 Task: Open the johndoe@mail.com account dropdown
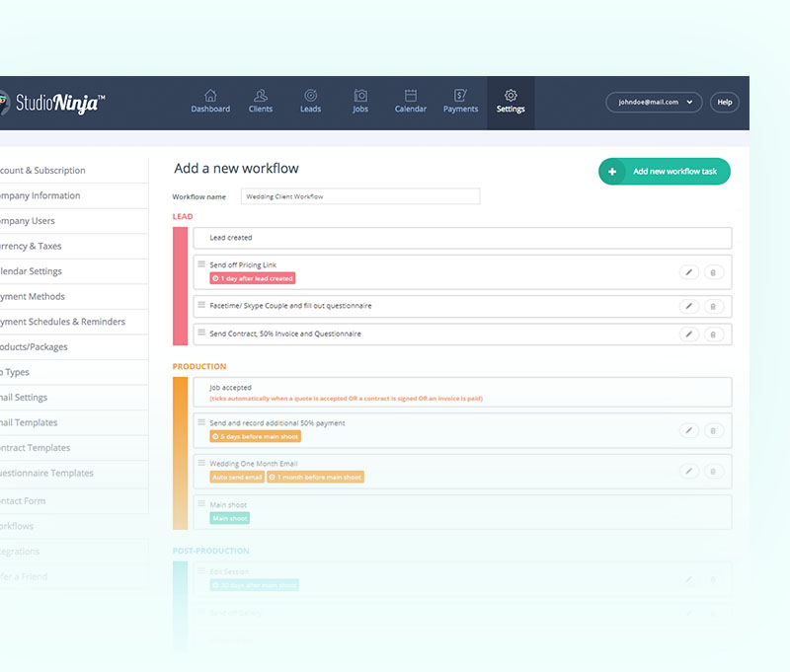click(x=654, y=103)
